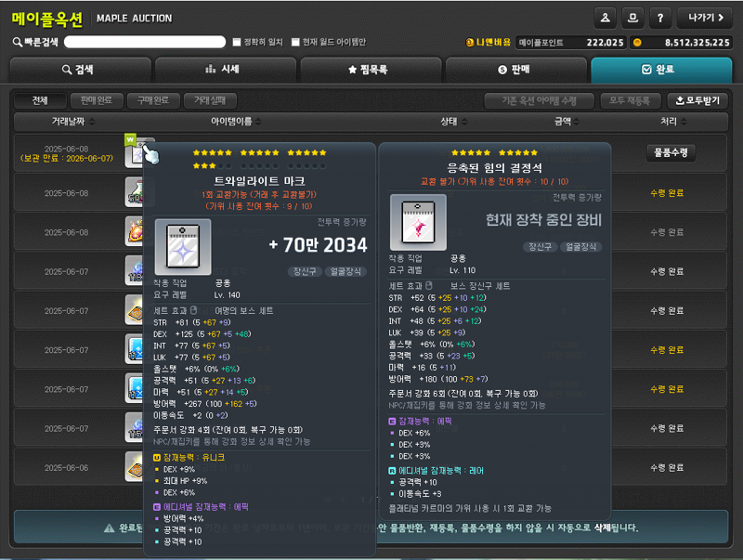
Task: Filter by 거래실패
Action: (210, 100)
